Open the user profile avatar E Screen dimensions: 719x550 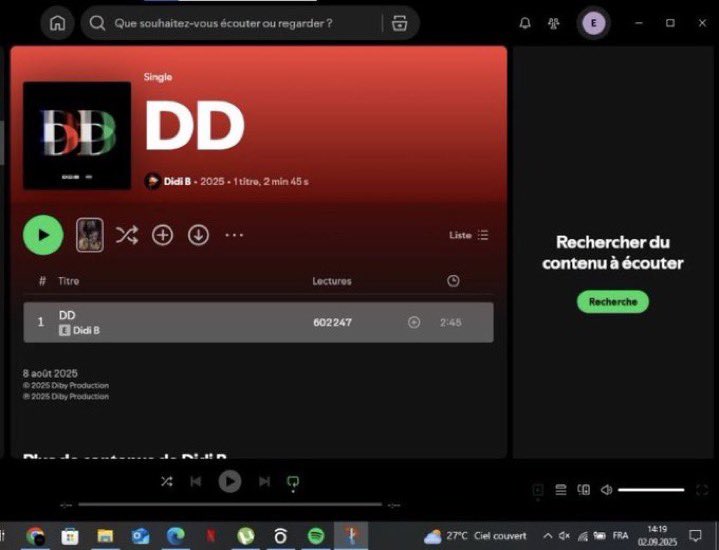593,23
